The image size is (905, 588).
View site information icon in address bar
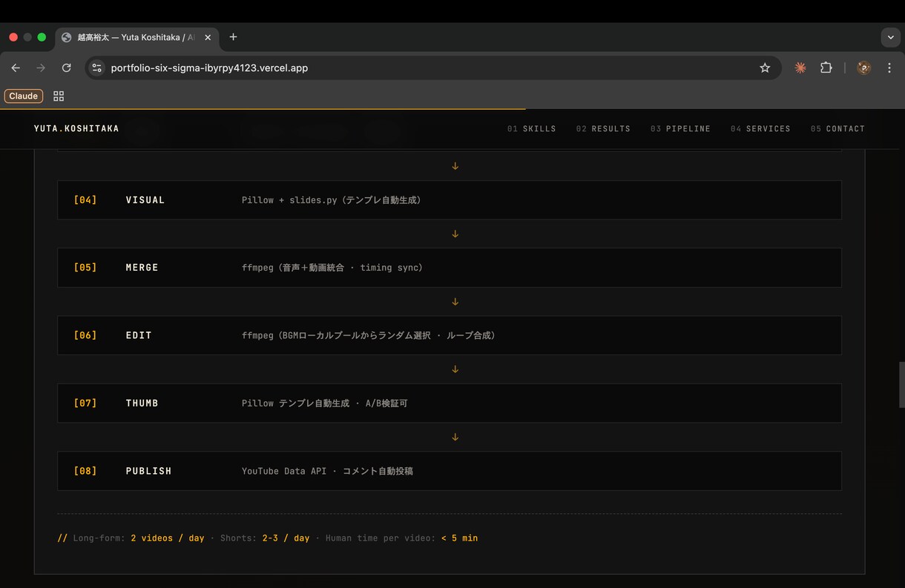coord(96,67)
